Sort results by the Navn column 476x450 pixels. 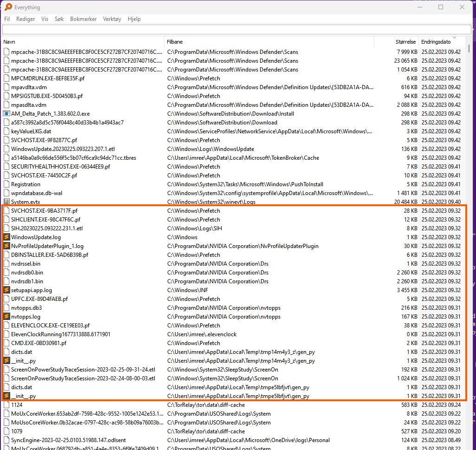9,41
